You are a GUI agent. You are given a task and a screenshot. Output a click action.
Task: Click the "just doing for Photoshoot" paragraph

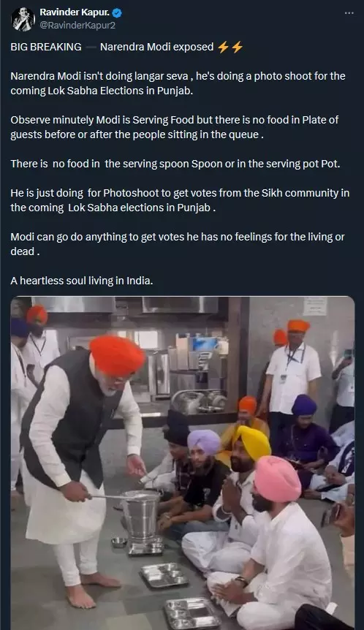(180, 200)
